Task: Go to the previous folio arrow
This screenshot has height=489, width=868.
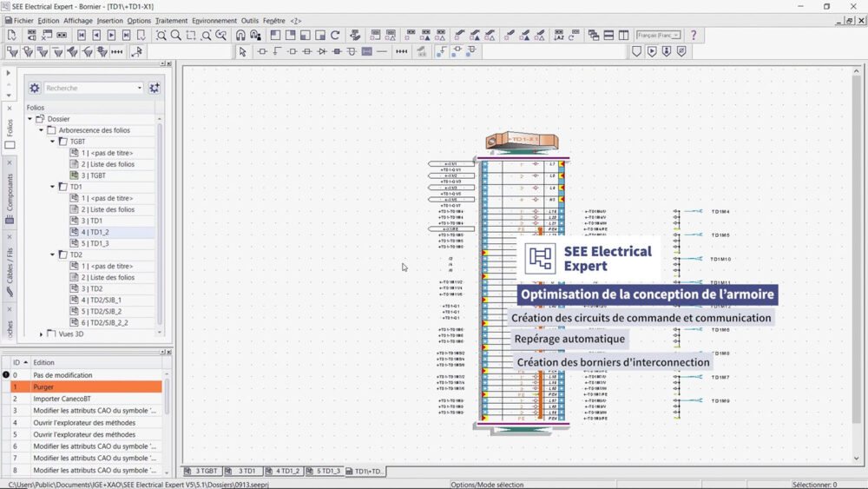Action: pos(96,35)
